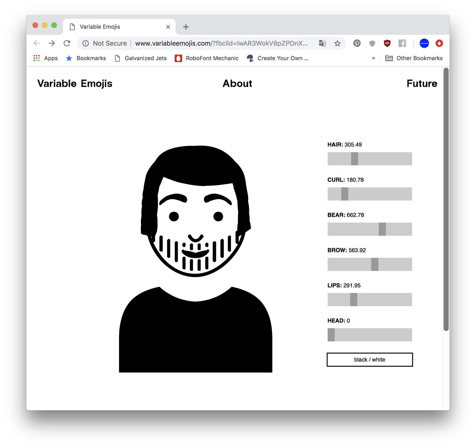Click the bookmark star in address bar
The image size is (476, 448).
[337, 43]
